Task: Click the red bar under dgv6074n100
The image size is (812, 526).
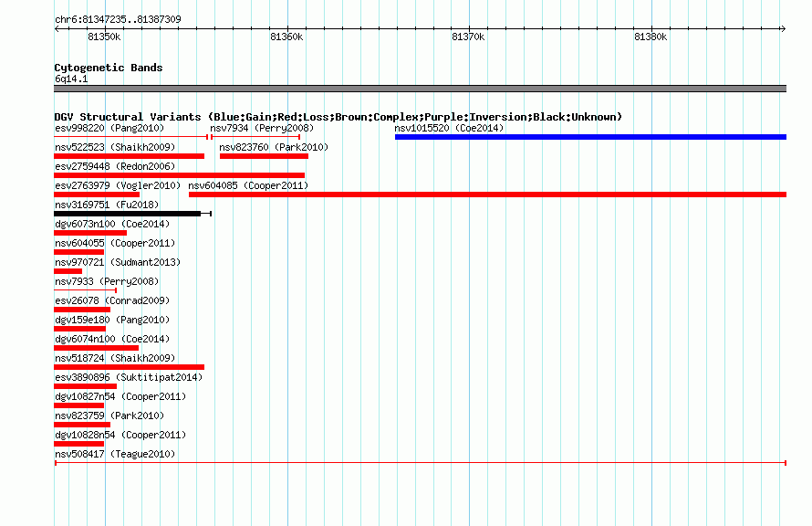Action: [97, 348]
